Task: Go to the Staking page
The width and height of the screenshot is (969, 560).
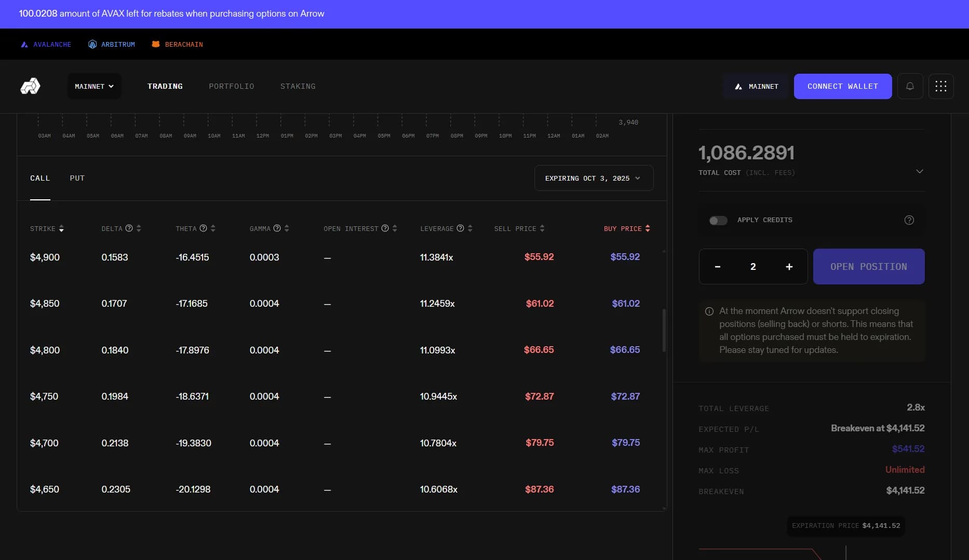Action: (298, 86)
